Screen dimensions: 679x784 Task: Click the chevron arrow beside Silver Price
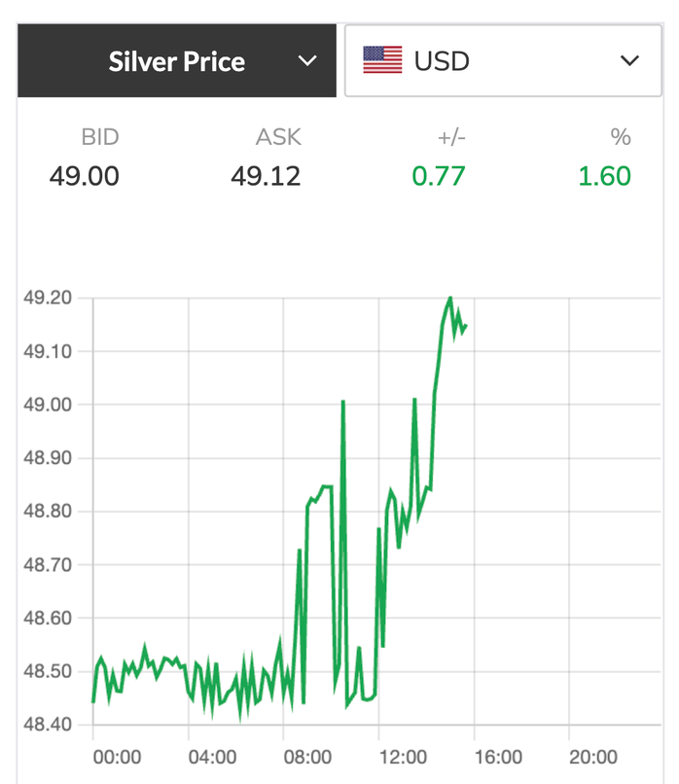(307, 61)
